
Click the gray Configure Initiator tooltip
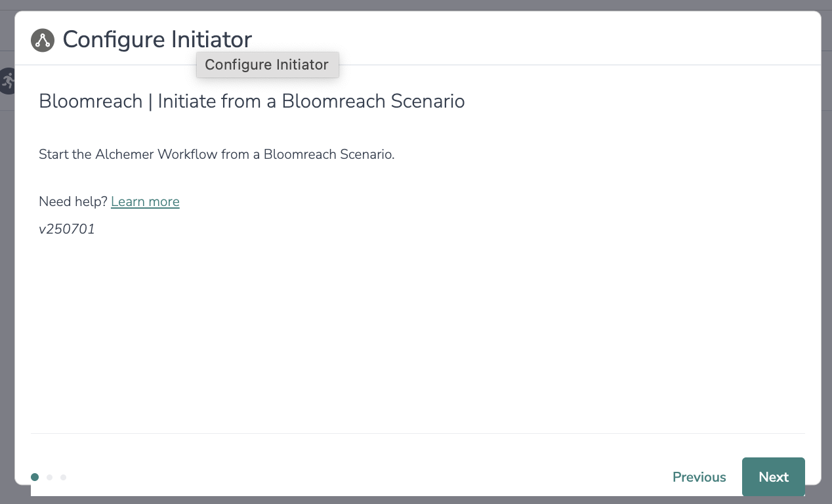267,65
